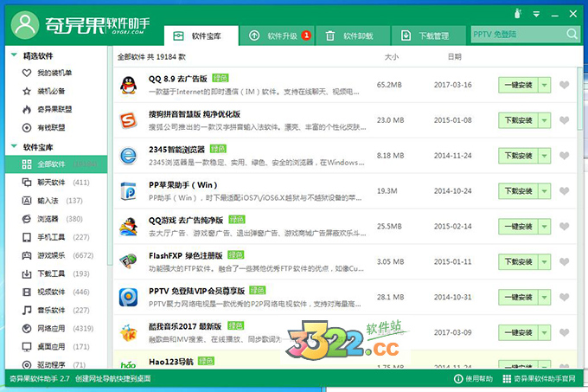Open install dropdown arrow for 搜狗拼音
This screenshot has height=392, width=588.
pyautogui.click(x=545, y=120)
